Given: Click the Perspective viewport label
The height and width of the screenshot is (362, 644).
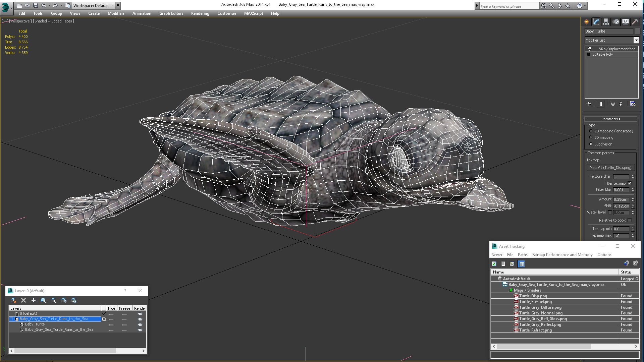Looking at the screenshot, I should pos(20,21).
